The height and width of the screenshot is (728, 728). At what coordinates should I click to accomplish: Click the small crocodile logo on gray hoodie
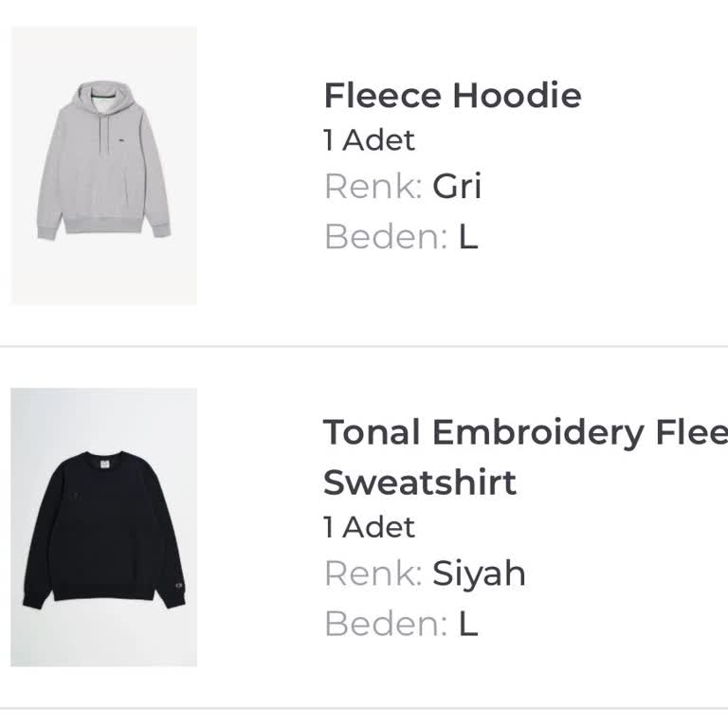(x=120, y=139)
